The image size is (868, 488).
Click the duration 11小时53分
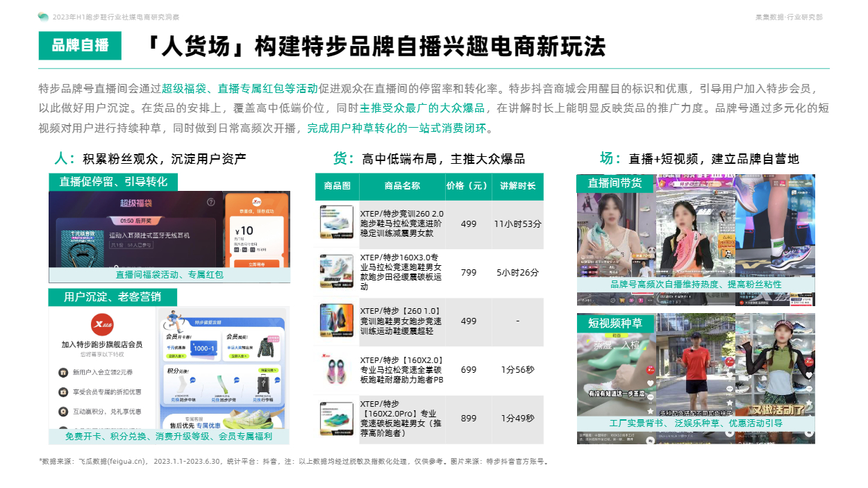[518, 224]
